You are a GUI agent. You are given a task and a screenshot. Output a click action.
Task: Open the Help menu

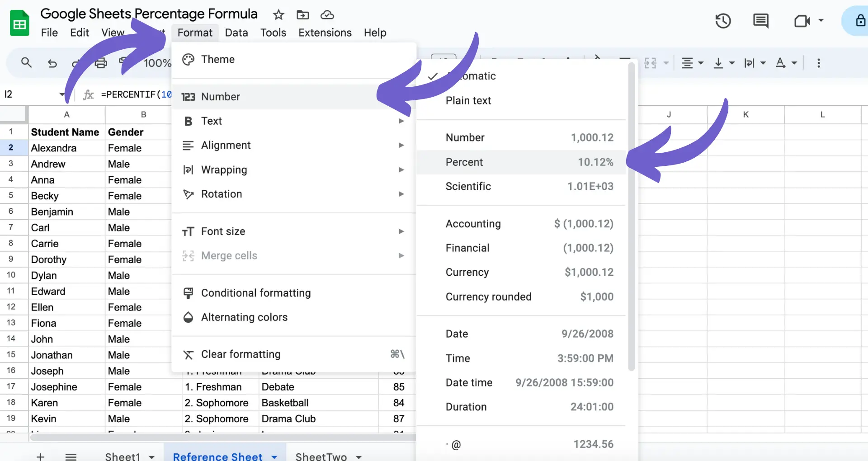(375, 33)
